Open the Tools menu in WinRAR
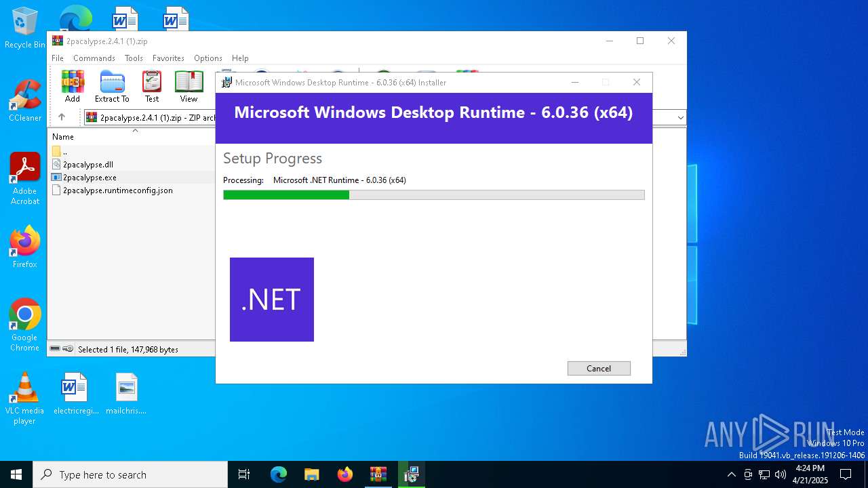 (134, 58)
